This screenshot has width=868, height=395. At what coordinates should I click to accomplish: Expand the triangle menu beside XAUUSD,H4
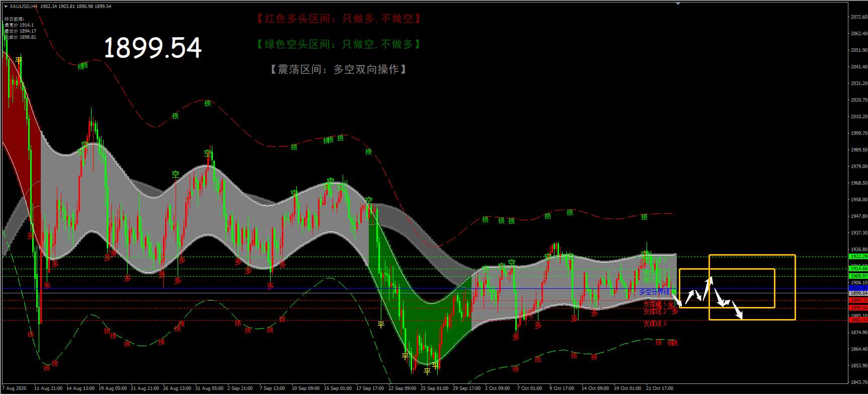pos(6,7)
